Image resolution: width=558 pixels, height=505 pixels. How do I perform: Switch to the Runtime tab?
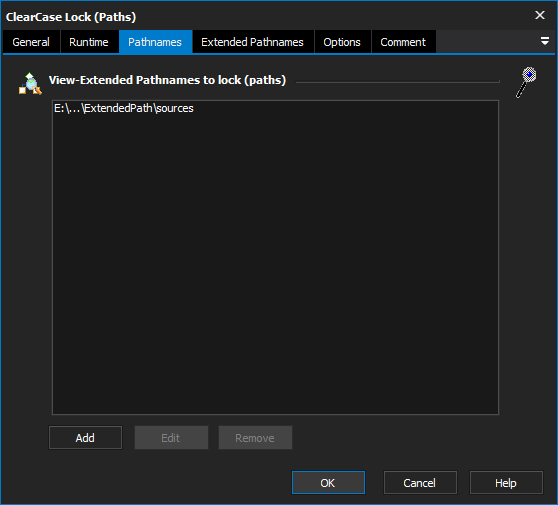[x=89, y=42]
